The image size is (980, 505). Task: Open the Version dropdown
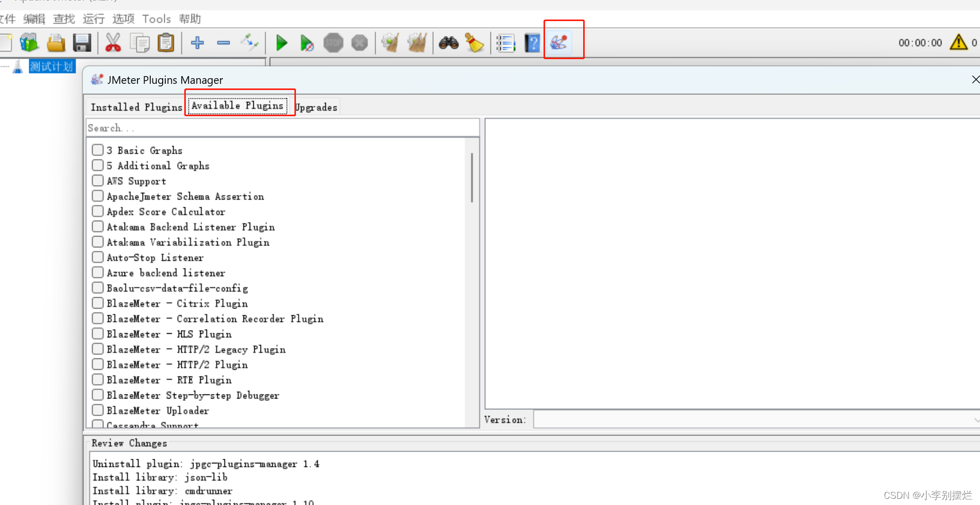click(757, 420)
